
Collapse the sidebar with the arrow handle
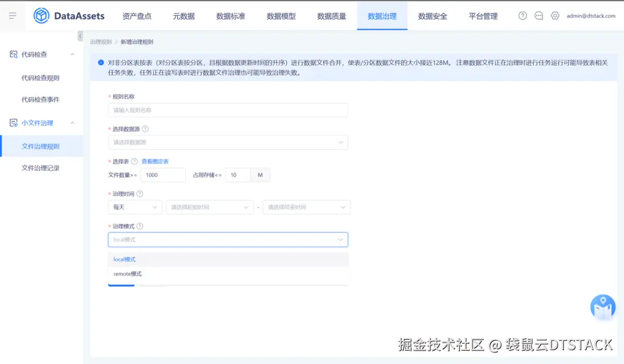pos(80,36)
